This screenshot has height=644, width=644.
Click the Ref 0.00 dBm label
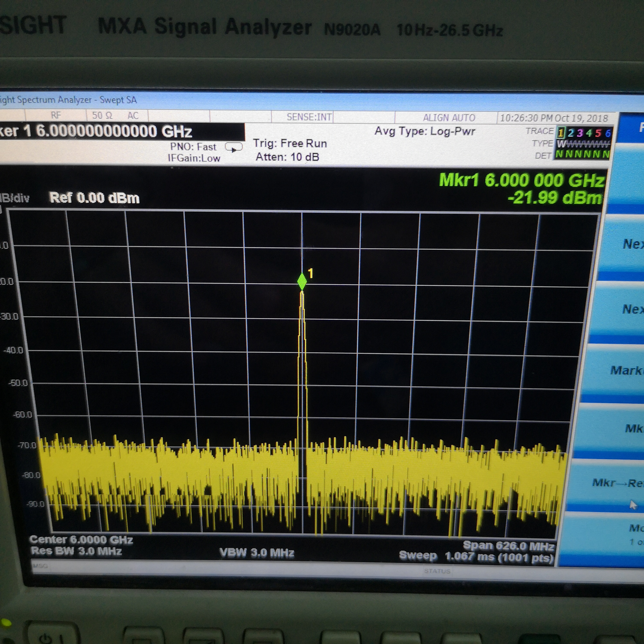coord(94,198)
